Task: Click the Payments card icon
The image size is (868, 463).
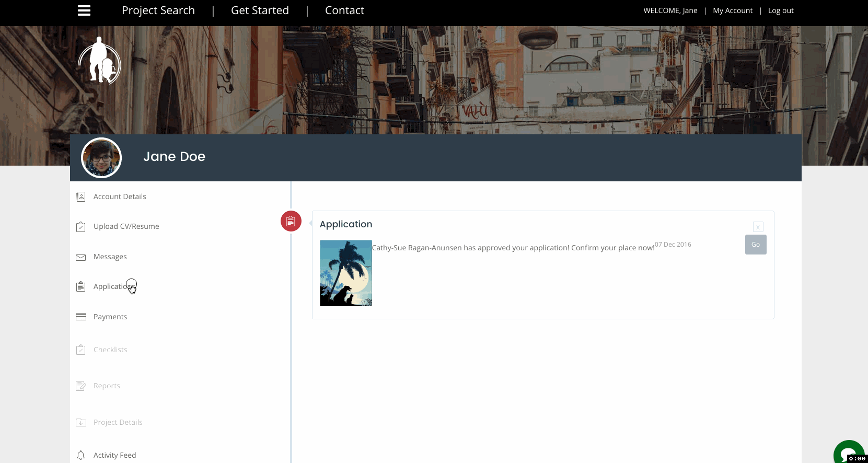Action: click(81, 317)
